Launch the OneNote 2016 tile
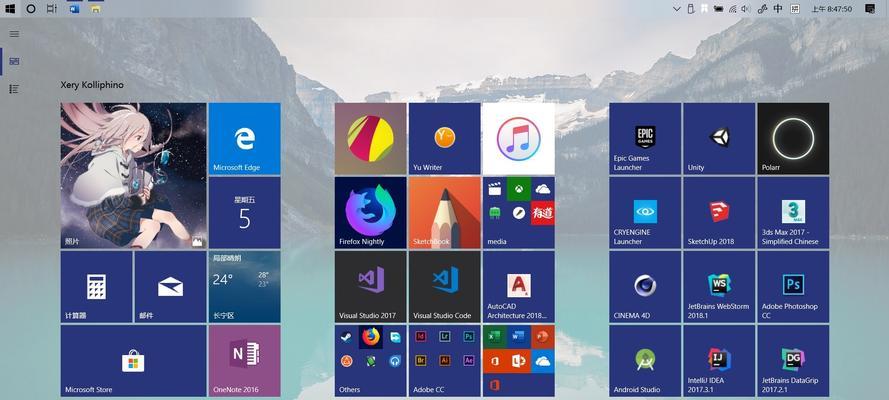The width and height of the screenshot is (889, 400). 244,361
